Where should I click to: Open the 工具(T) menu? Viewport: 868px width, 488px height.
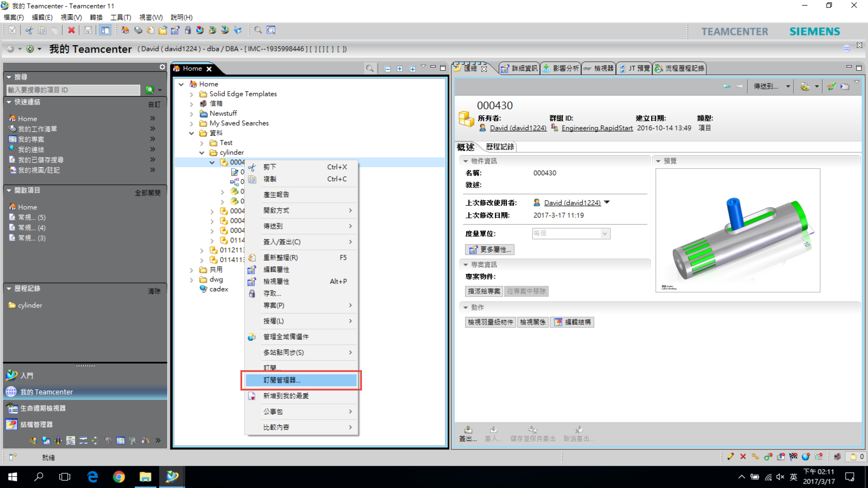[121, 17]
